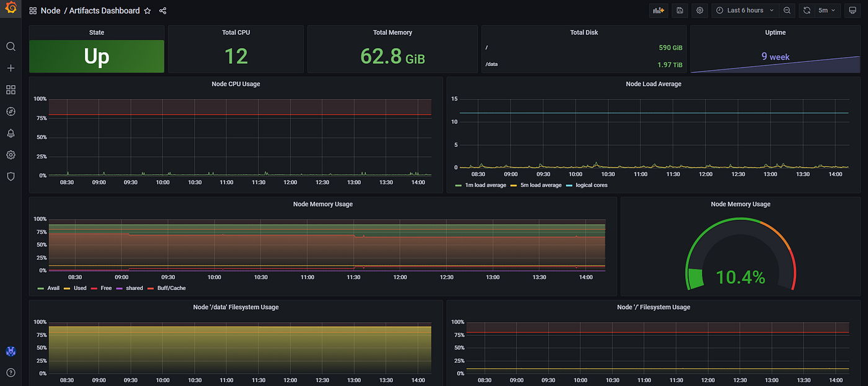Open the Node CPU Usage panel menu

click(x=236, y=84)
